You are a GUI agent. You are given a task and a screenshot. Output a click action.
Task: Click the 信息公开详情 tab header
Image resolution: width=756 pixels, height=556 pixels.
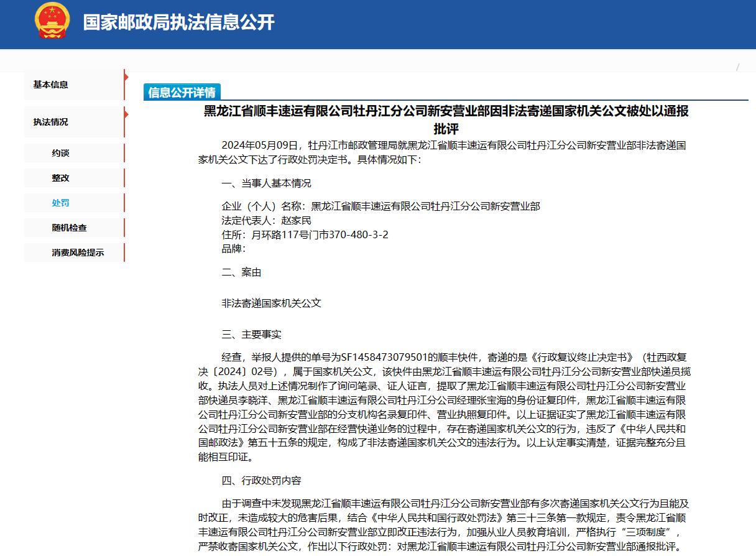tap(182, 92)
